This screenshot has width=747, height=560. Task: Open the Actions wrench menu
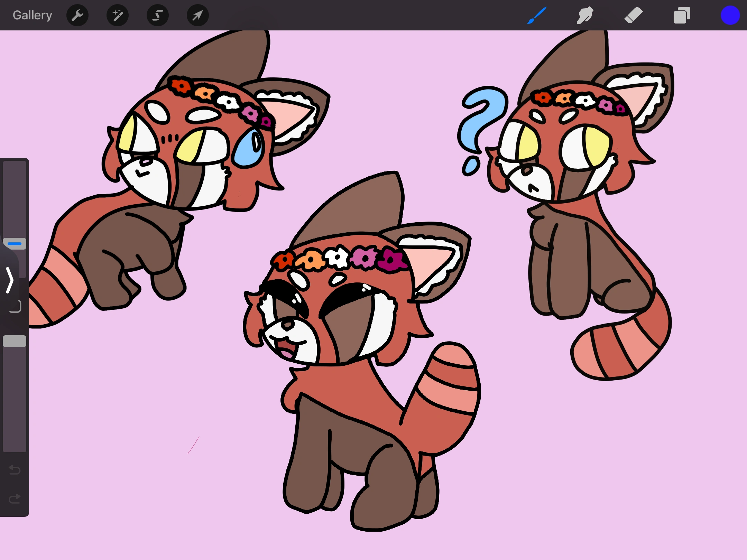(x=77, y=15)
